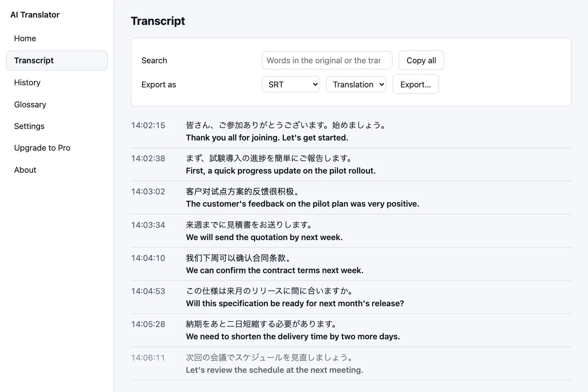Click timestamp 14:04:10

[148, 258]
